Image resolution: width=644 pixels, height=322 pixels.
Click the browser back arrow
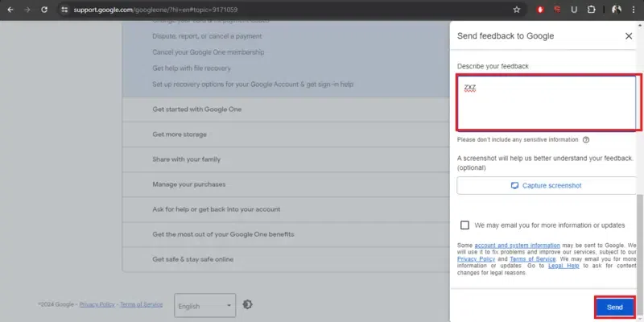10,10
